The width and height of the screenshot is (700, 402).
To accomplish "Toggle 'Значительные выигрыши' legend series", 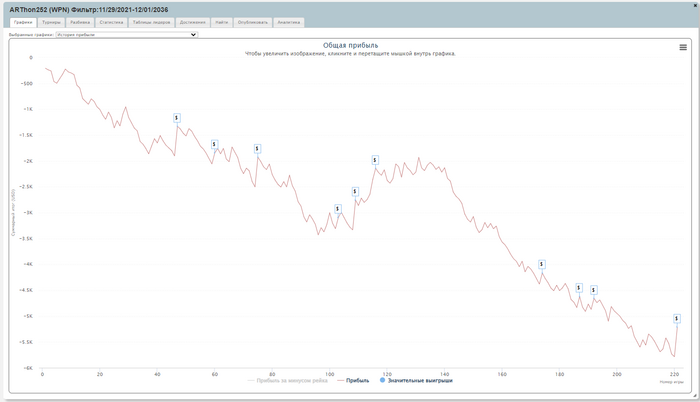I will coord(416,381).
